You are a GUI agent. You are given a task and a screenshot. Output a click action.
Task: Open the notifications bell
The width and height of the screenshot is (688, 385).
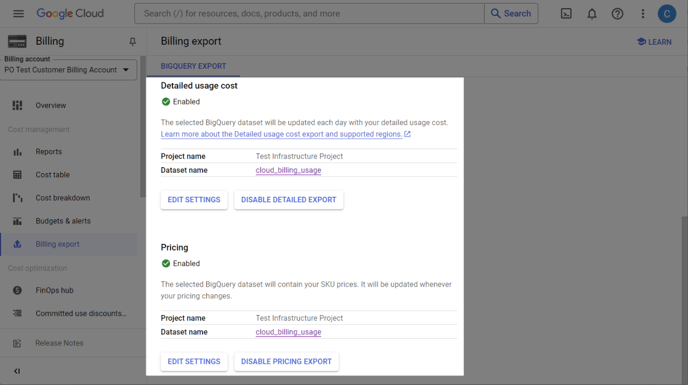pyautogui.click(x=592, y=14)
